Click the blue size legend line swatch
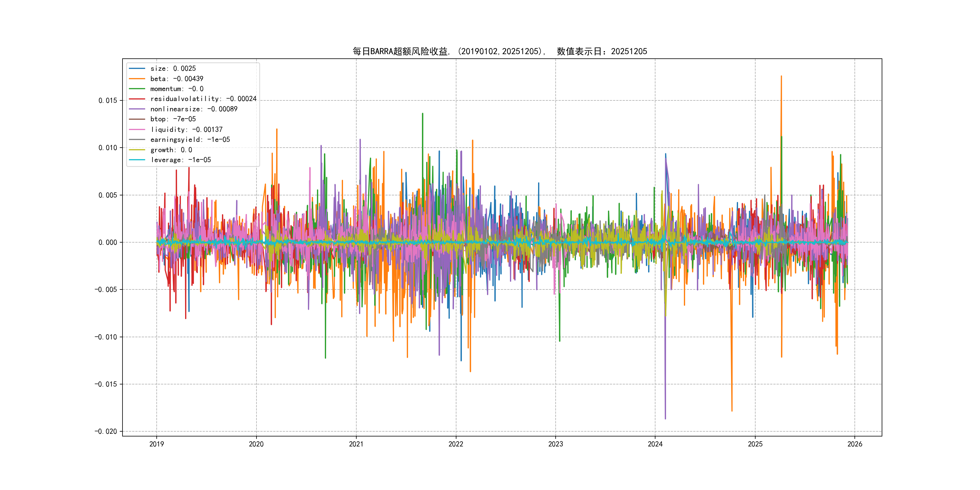This screenshot has width=980, height=490. [137, 68]
